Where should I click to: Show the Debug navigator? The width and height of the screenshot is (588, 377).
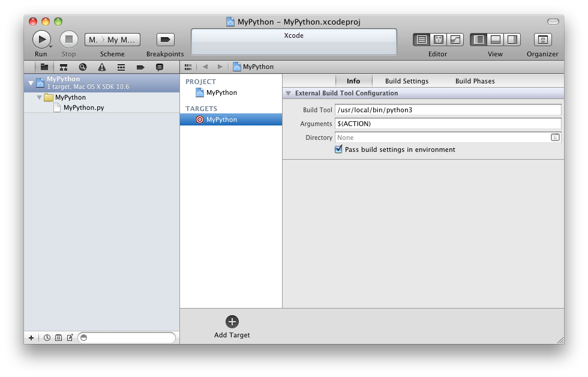[121, 67]
